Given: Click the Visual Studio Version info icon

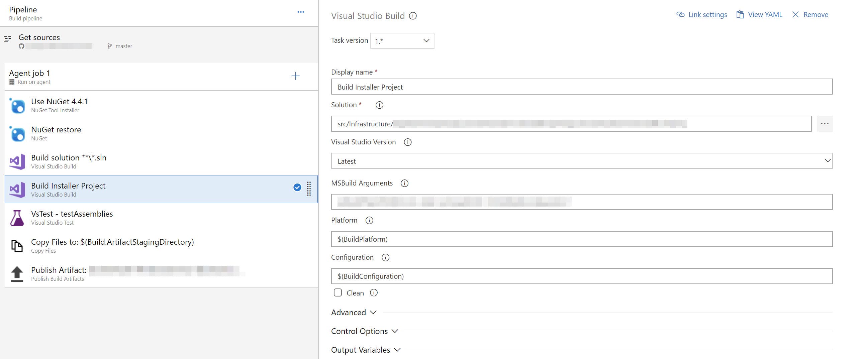Looking at the screenshot, I should [x=408, y=142].
